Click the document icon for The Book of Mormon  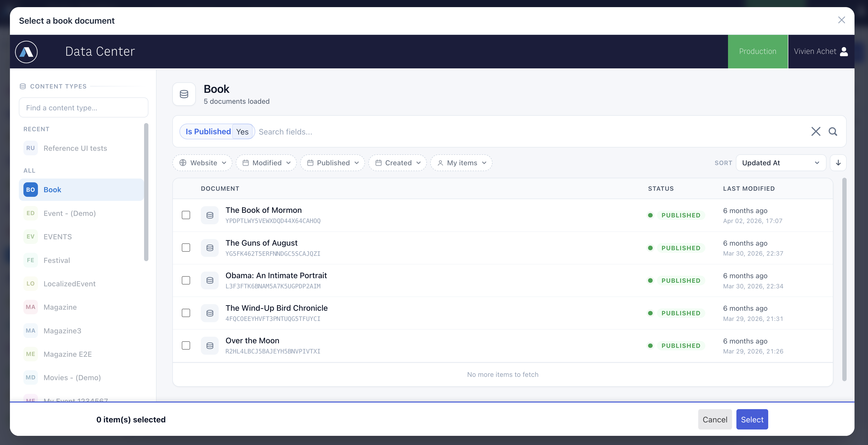pyautogui.click(x=209, y=215)
